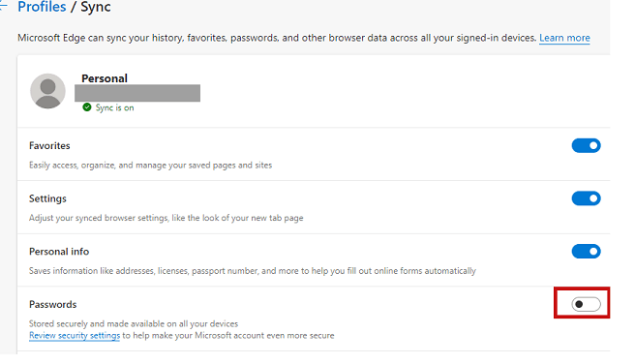Select the Favorites row heading
Image resolution: width=635 pixels, height=364 pixels.
(x=49, y=146)
